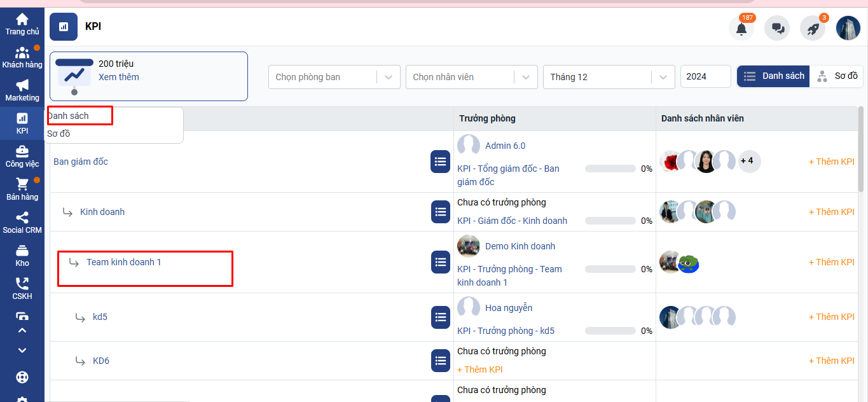Click Thêm KPI for Kinh doanh row
The height and width of the screenshot is (402, 868).
point(831,212)
